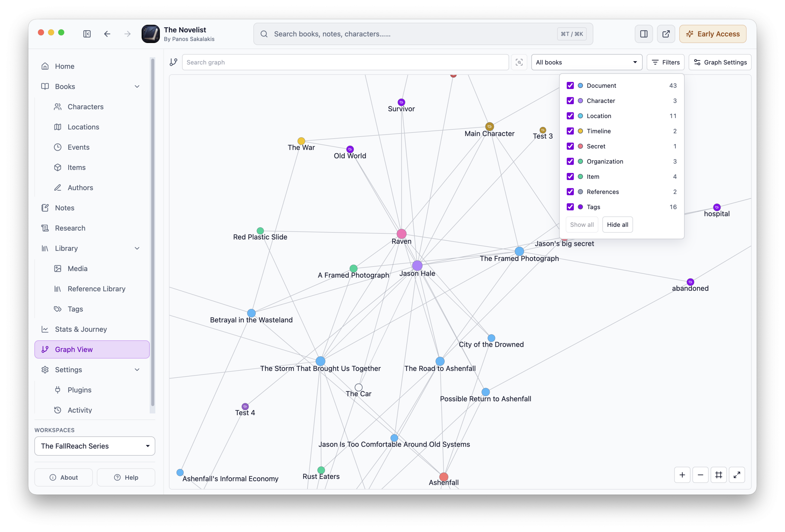This screenshot has width=785, height=532.
Task: Select the Raven node in graph
Action: click(401, 233)
